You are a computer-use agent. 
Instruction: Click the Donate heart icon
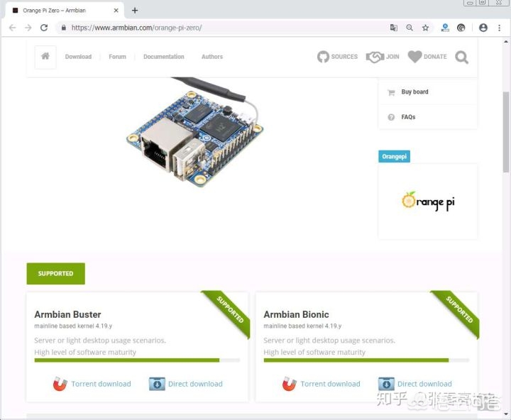coord(415,57)
